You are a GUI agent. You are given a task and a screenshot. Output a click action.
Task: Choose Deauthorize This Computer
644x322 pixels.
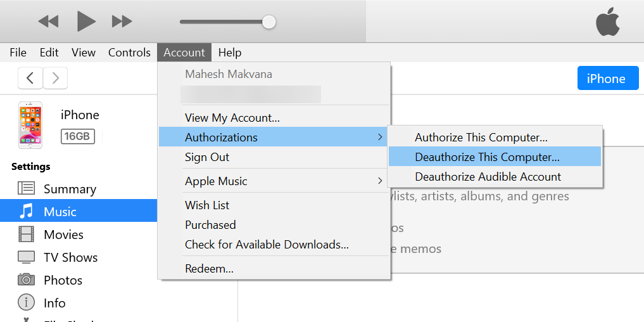(495, 157)
